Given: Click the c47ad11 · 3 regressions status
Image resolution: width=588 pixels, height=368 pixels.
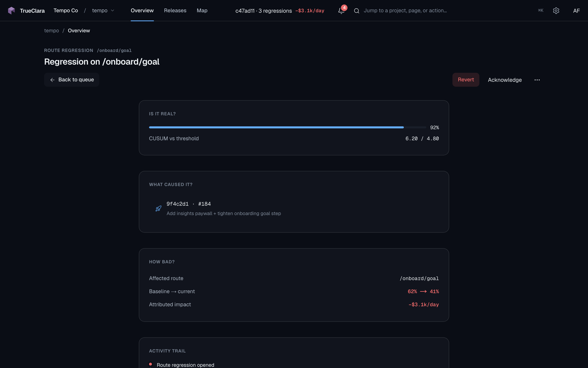Looking at the screenshot, I should click(264, 11).
